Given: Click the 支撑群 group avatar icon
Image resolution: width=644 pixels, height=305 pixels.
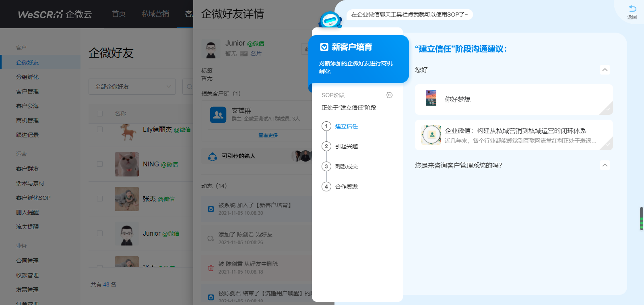Looking at the screenshot, I should pos(218,114).
